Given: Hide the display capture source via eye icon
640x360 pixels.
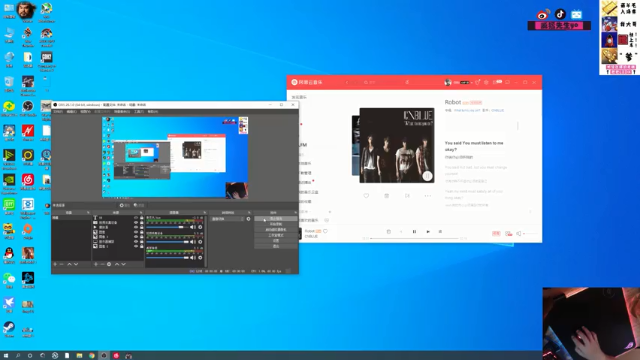Looking at the screenshot, I should point(136,242).
